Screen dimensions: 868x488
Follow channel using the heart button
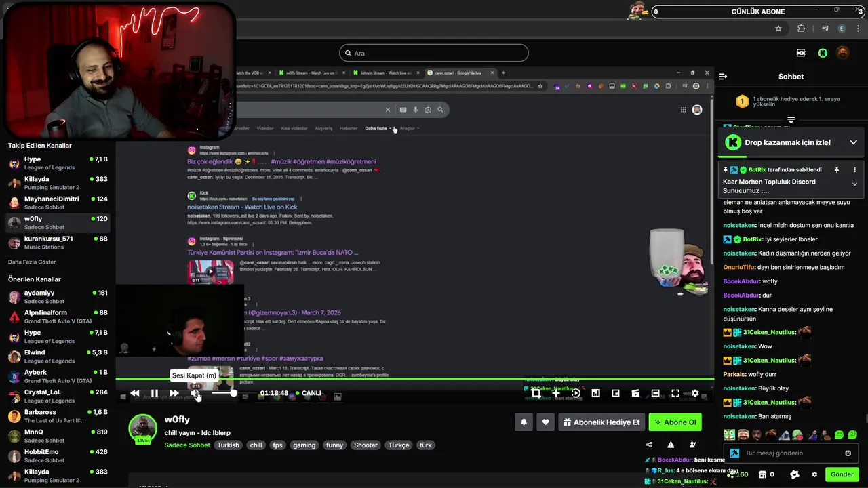pyautogui.click(x=545, y=422)
